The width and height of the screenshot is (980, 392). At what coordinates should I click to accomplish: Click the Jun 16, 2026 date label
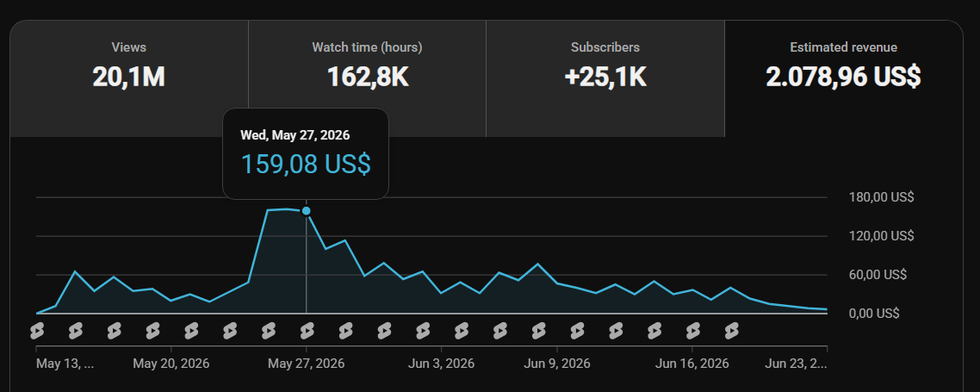pyautogui.click(x=692, y=364)
